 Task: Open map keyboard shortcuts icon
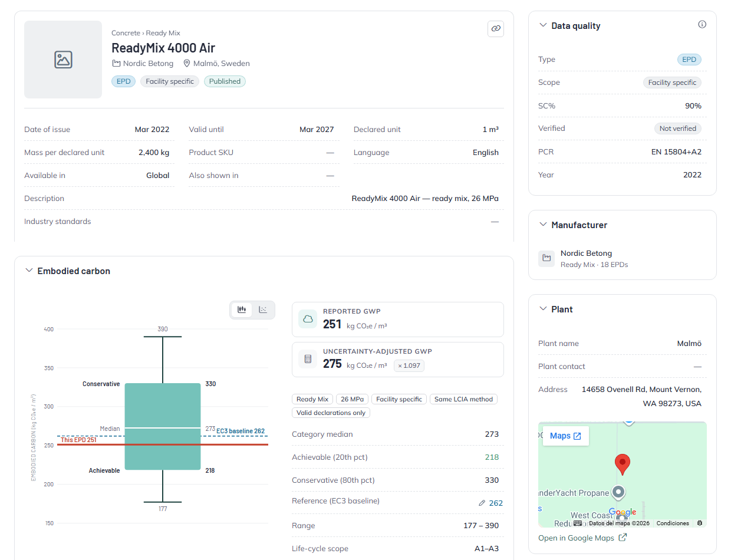(578, 523)
